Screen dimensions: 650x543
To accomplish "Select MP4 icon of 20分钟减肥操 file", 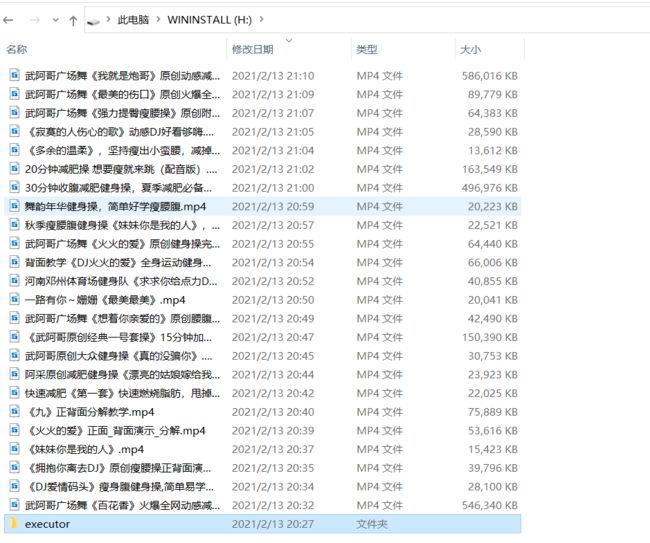I will coord(15,168).
